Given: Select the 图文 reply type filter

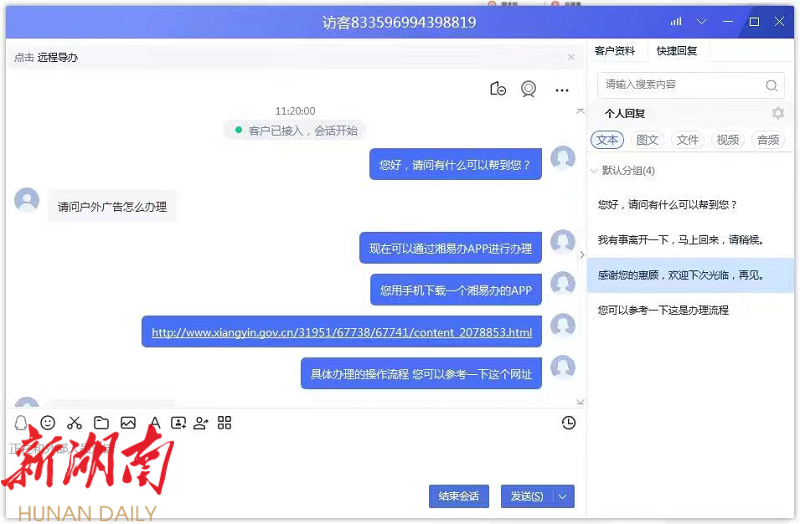Looking at the screenshot, I should tap(647, 140).
